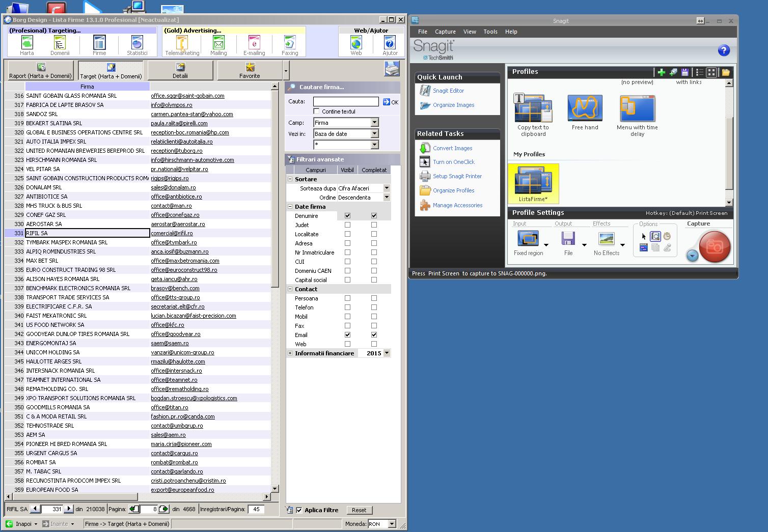Screen dimensions: 768x532
Task: Open the Sorteaza dupa Cifra Afaceri dropdown
Action: click(x=387, y=188)
